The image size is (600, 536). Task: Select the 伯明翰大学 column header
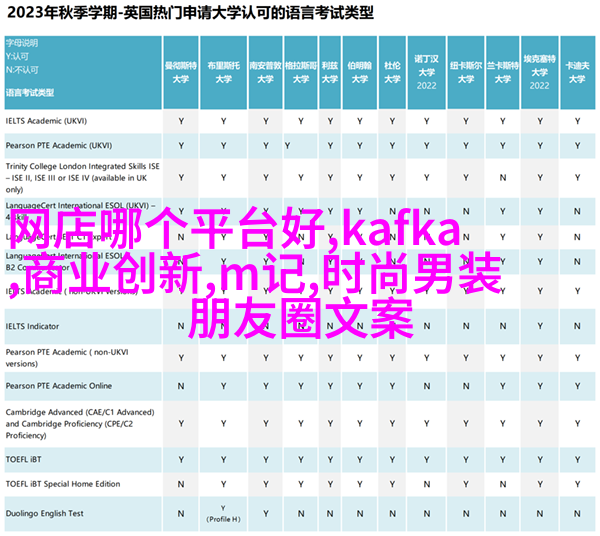360,72
